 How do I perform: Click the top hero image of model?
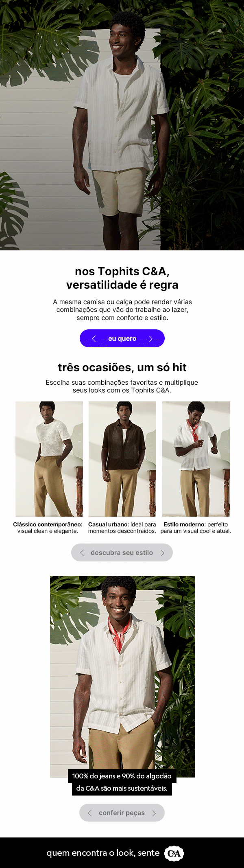pyautogui.click(x=122, y=125)
